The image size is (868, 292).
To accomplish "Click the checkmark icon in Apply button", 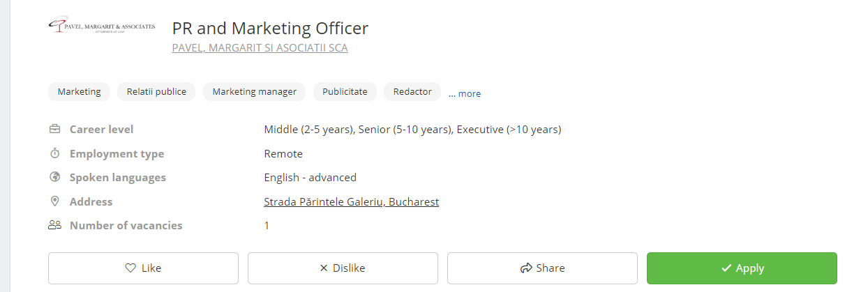I will (726, 268).
